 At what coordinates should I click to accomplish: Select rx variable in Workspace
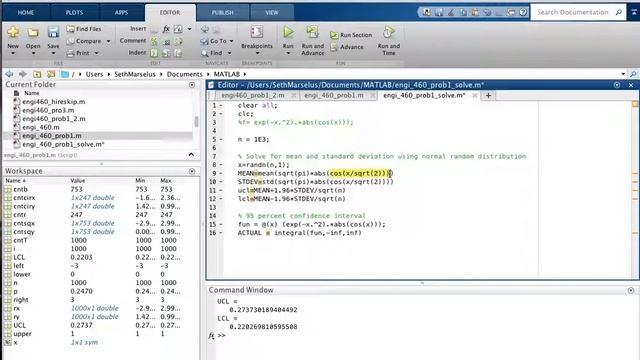[x=16, y=309]
